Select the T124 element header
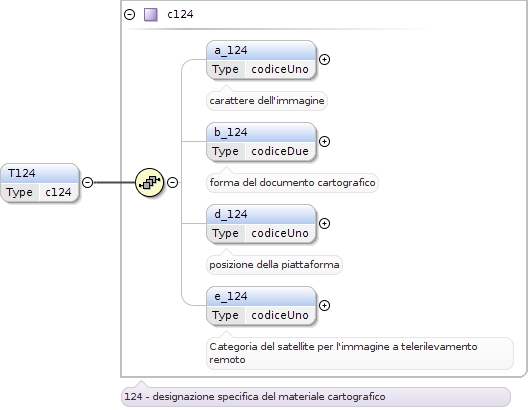Viewport: 529px width, 410px height. click(x=40, y=173)
